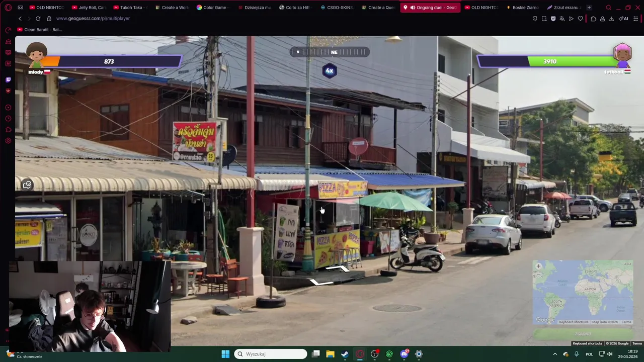Open the pinboard pin icon in toolbar
Viewport: 644px width, 362px height.
pos(535,19)
